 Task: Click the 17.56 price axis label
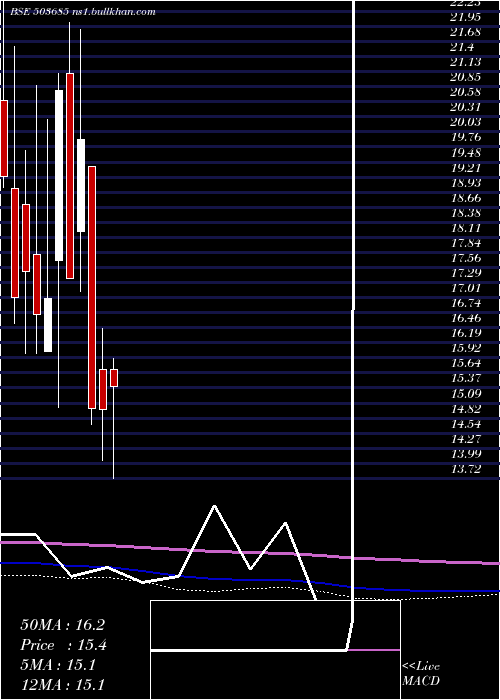click(x=465, y=258)
